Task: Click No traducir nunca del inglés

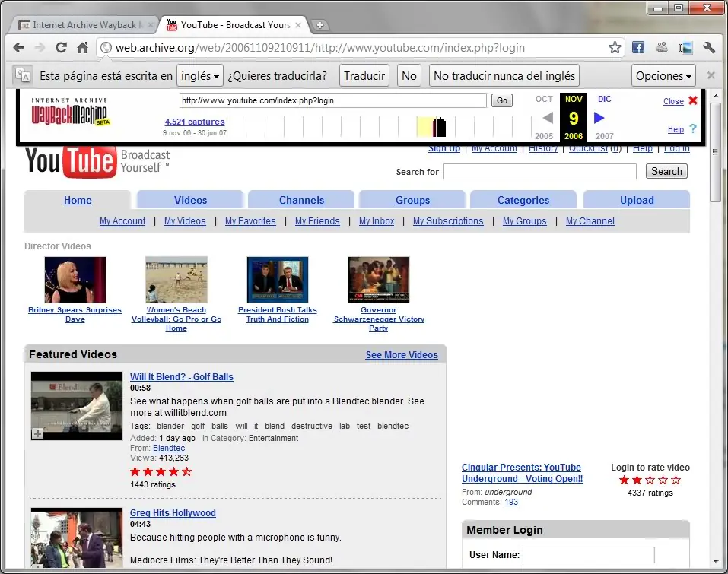Action: tap(504, 75)
